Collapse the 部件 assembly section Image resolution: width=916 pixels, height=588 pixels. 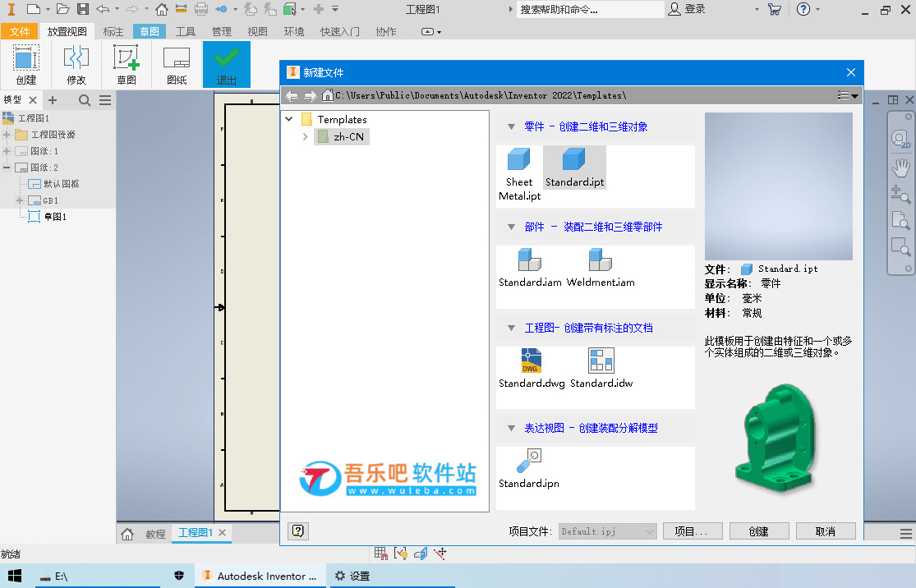(511, 227)
